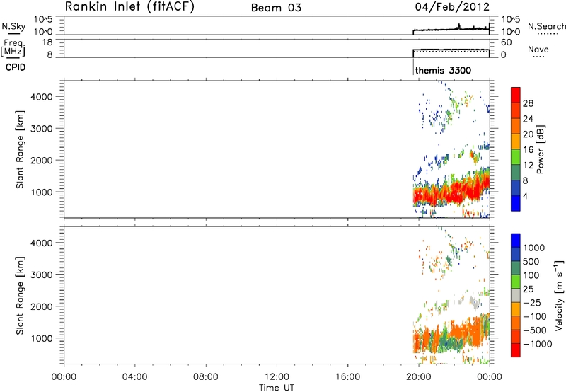Click the 'N.Sky' legend label
The image size is (566, 392).
tap(13, 26)
